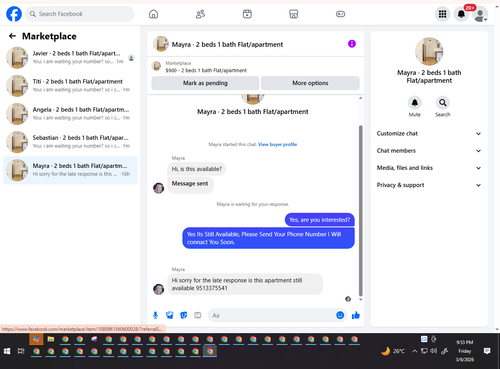Select Mayra's conversation in the list
This screenshot has width=500, height=369.
(x=70, y=170)
